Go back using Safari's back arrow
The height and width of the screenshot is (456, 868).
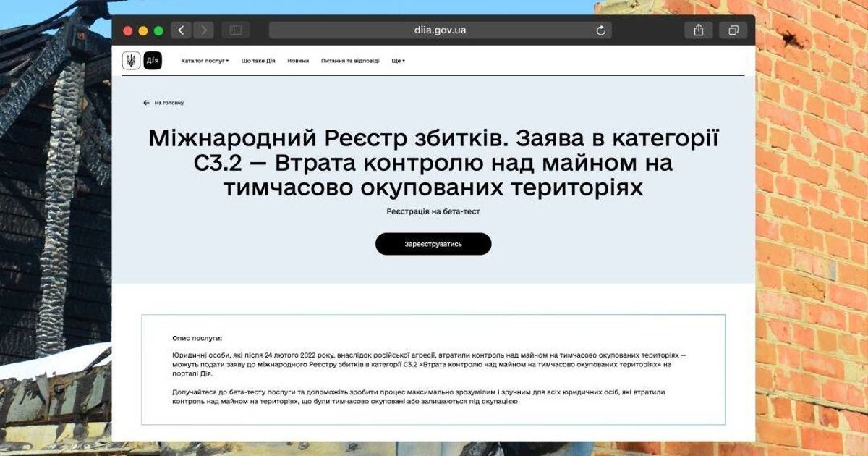click(x=181, y=30)
